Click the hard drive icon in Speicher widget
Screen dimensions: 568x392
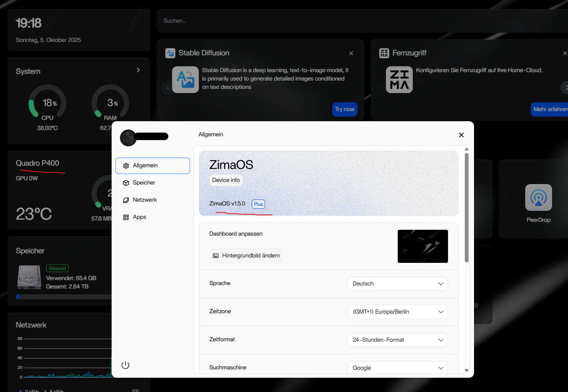coord(29,277)
